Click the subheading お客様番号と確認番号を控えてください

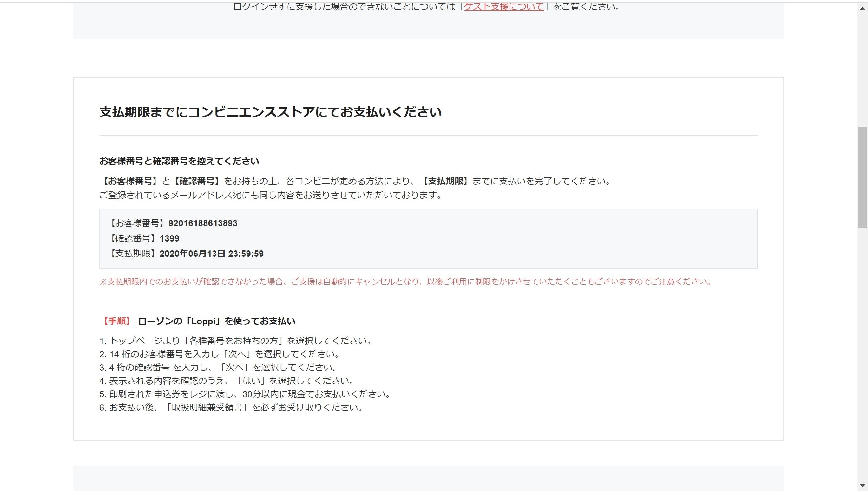[179, 161]
